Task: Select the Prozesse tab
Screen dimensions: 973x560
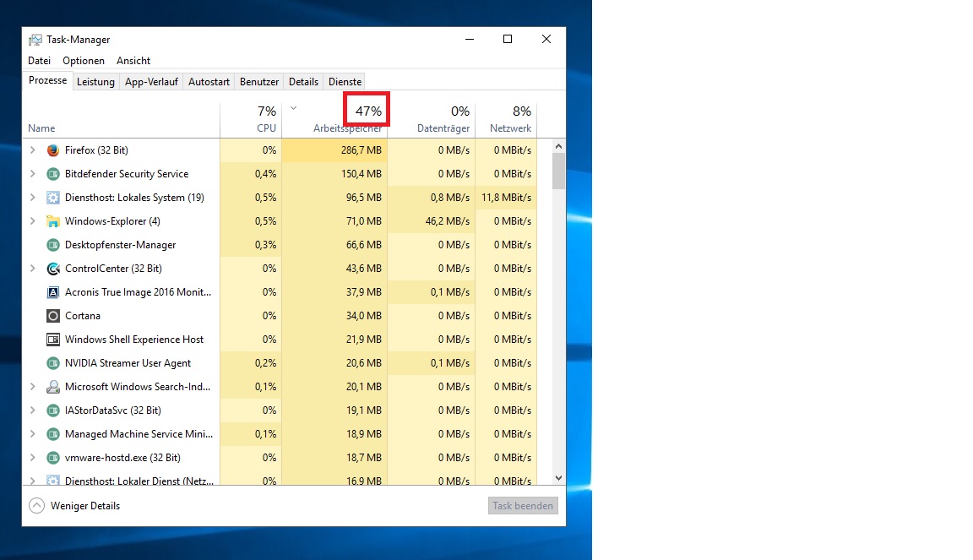Action: click(x=48, y=81)
